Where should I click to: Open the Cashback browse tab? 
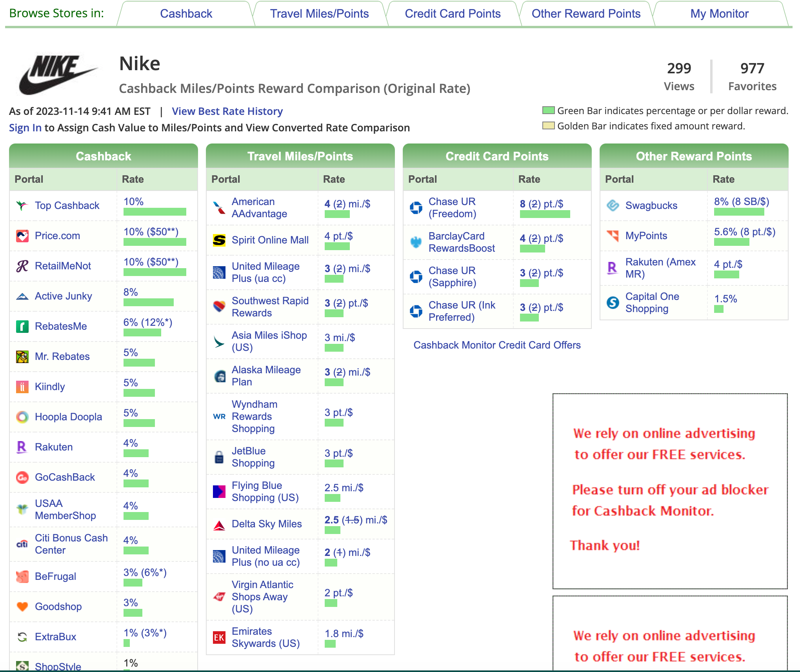click(186, 14)
